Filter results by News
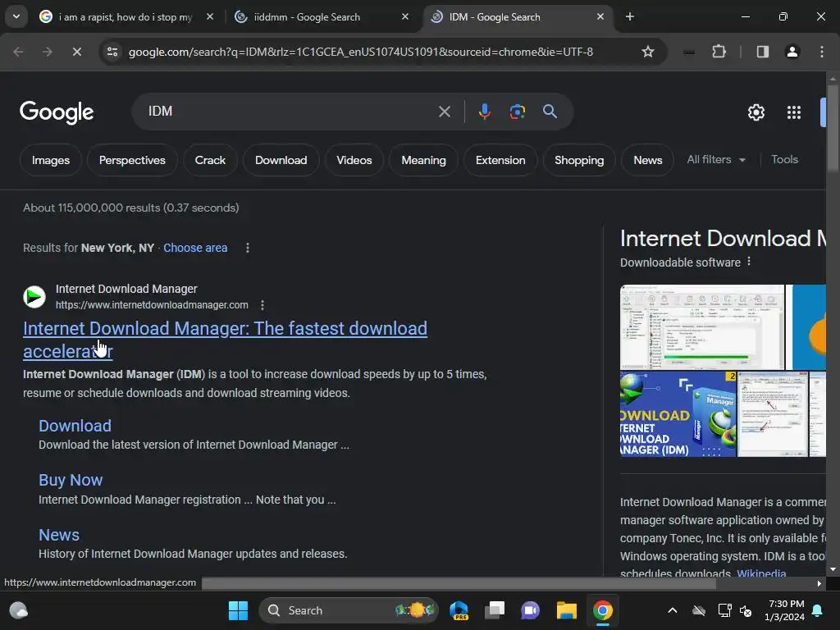Viewport: 840px width, 630px height. pos(648,160)
